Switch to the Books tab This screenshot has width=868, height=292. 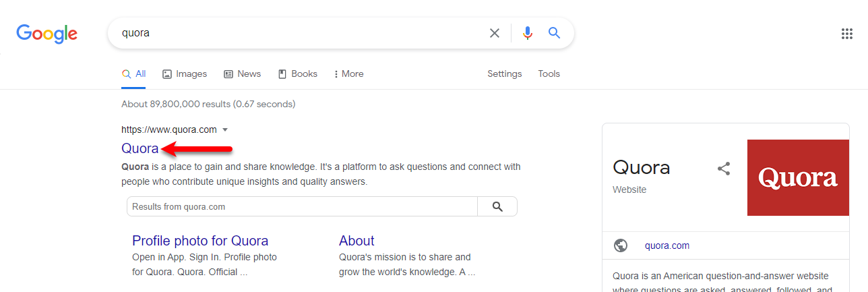[x=297, y=74]
